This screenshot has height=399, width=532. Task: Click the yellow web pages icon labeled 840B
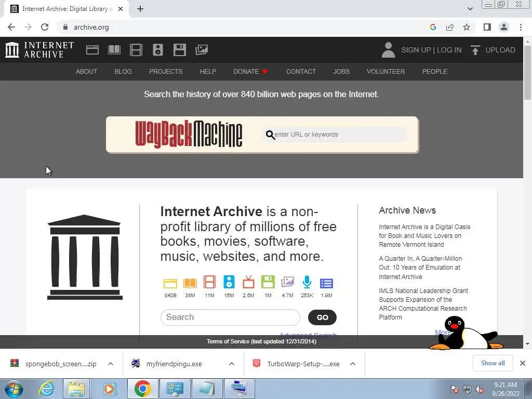click(170, 283)
